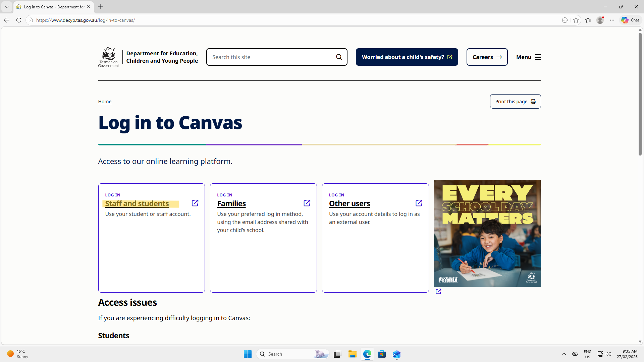This screenshot has width=644, height=362.
Task: Open the Copilot Chat button
Action: pyautogui.click(x=630, y=20)
